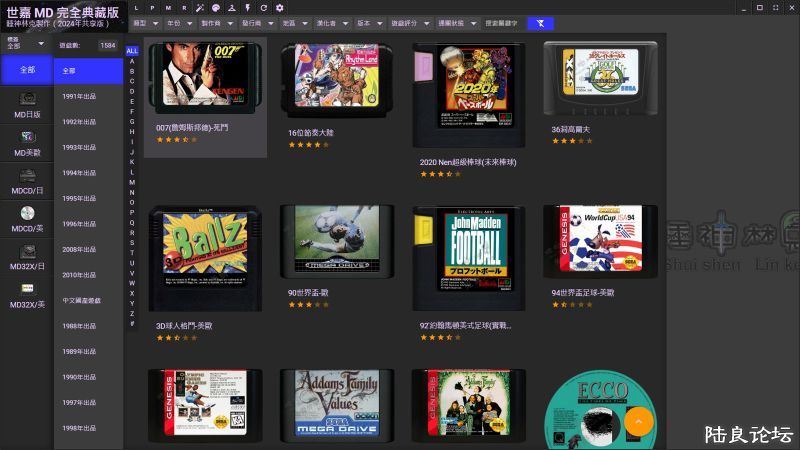Click the fullscreen window icon

click(x=776, y=8)
